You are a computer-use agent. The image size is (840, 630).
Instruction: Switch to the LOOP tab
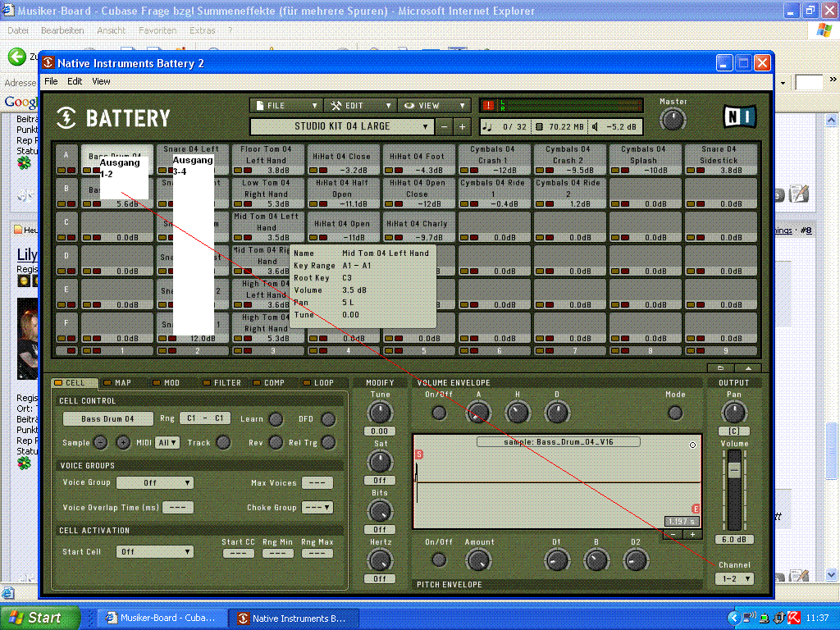tap(323, 382)
